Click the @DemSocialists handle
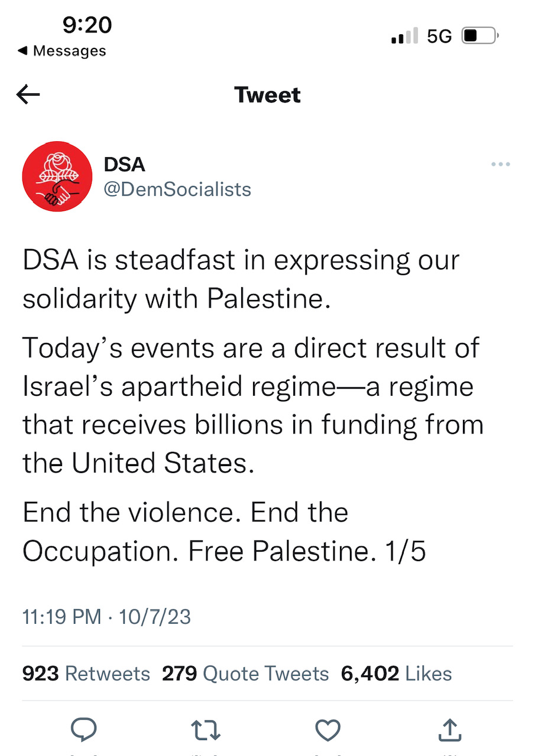 (177, 190)
